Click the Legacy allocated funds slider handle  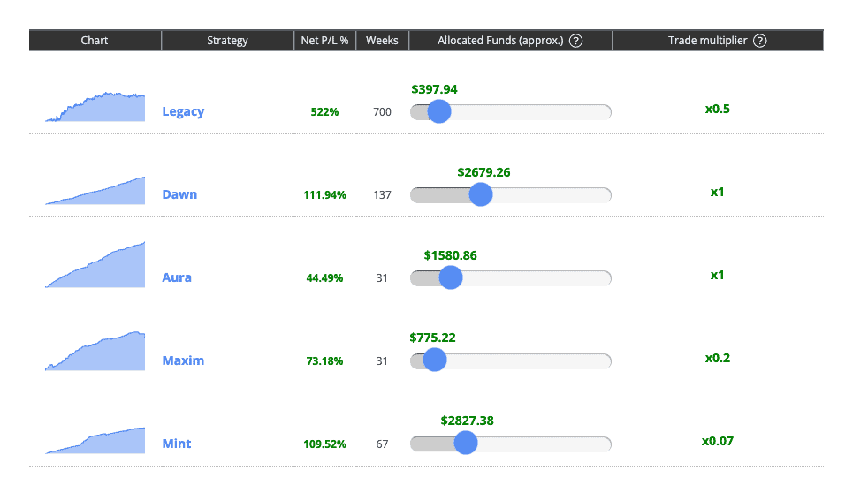pyautogui.click(x=439, y=111)
